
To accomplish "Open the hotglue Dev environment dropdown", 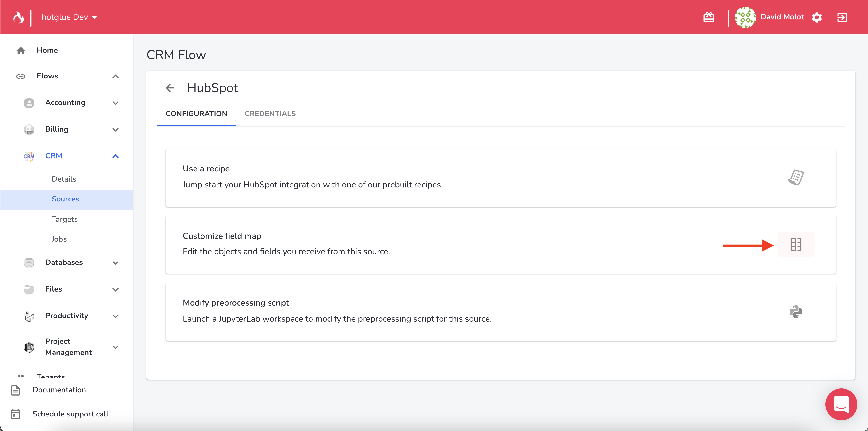I will (69, 17).
